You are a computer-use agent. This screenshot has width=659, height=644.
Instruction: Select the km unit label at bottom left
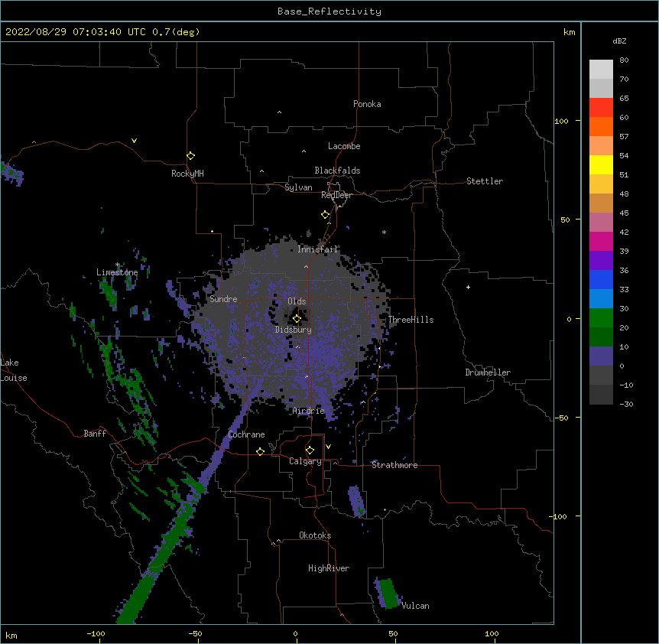(x=11, y=635)
